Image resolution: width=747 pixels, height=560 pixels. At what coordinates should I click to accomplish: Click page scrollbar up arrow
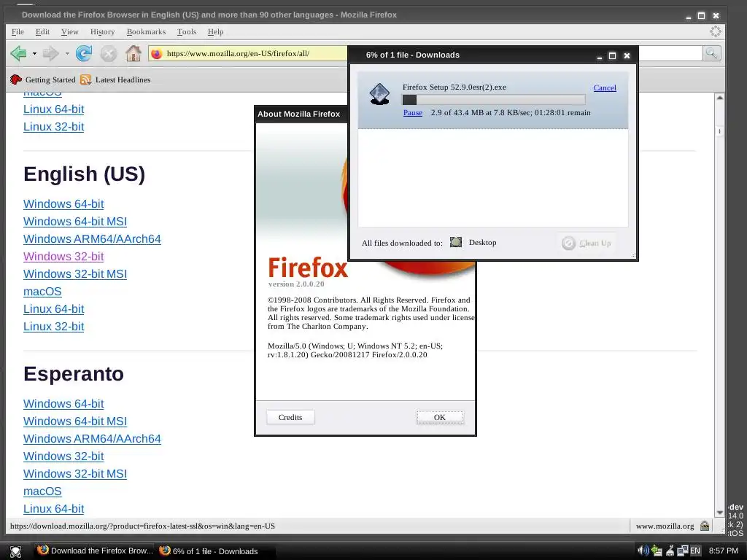point(720,98)
